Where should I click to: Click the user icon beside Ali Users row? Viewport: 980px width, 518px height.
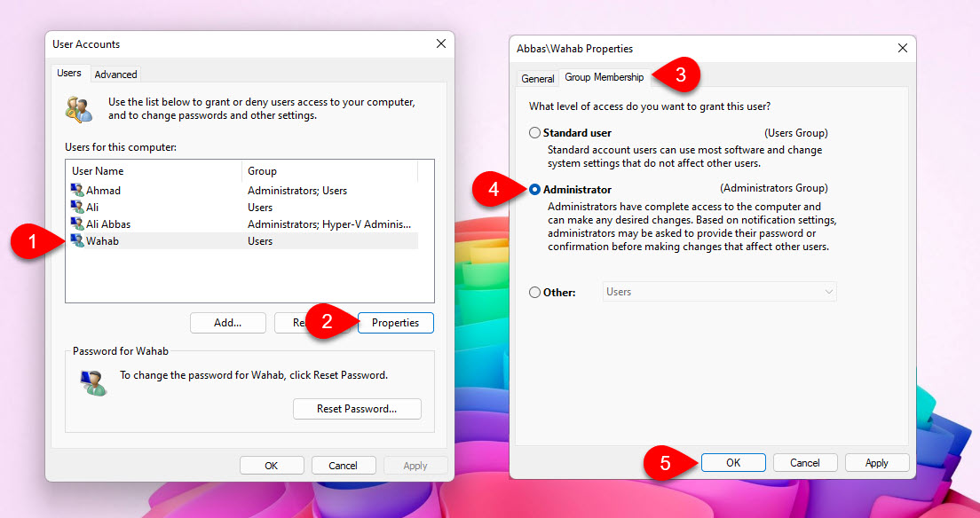(77, 208)
